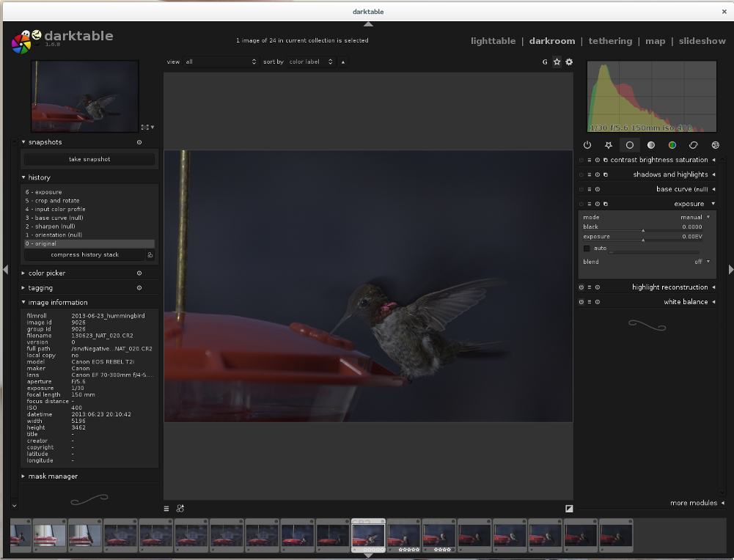Open the view filter dropdown

tap(221, 62)
